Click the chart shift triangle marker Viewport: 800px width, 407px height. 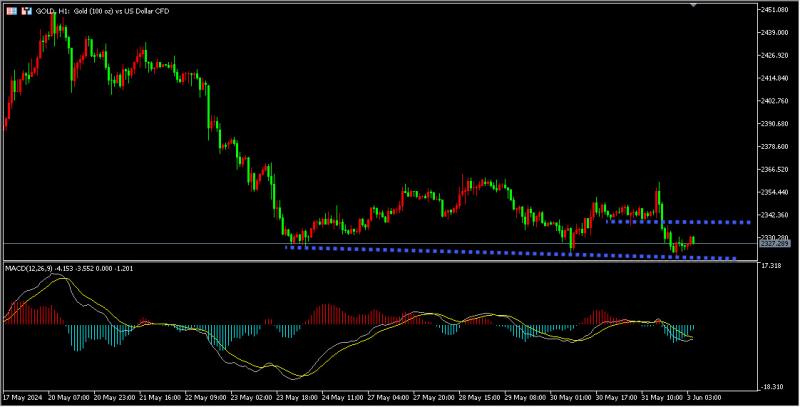point(693,5)
